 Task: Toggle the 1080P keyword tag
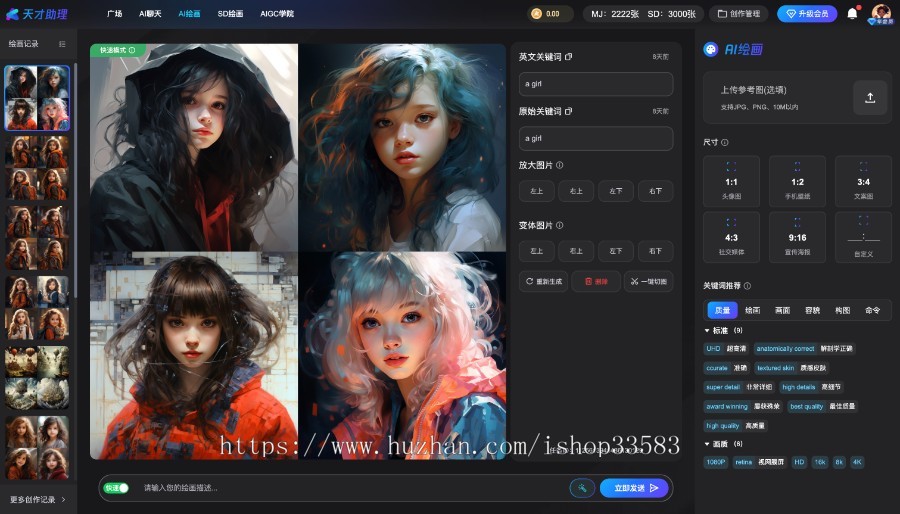716,462
